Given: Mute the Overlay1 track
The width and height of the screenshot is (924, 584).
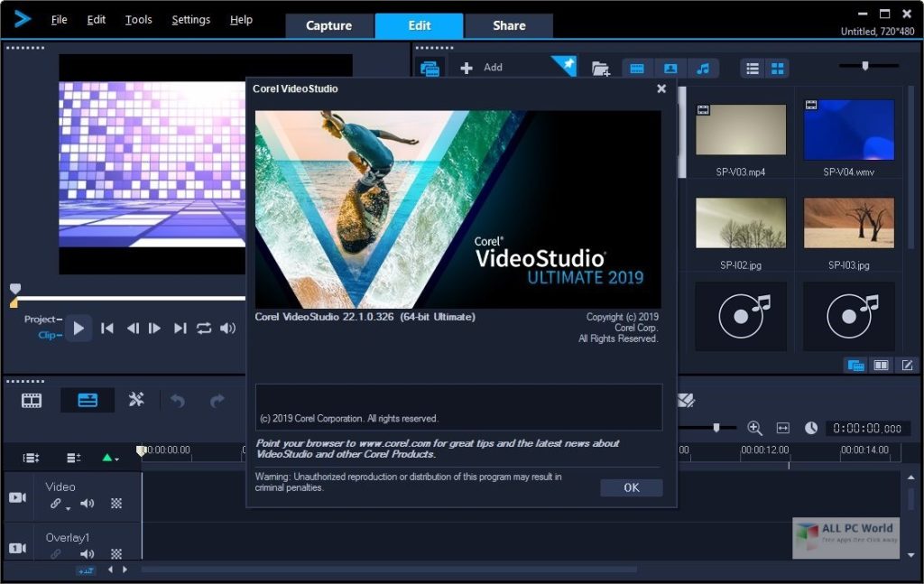Looking at the screenshot, I should click(87, 553).
